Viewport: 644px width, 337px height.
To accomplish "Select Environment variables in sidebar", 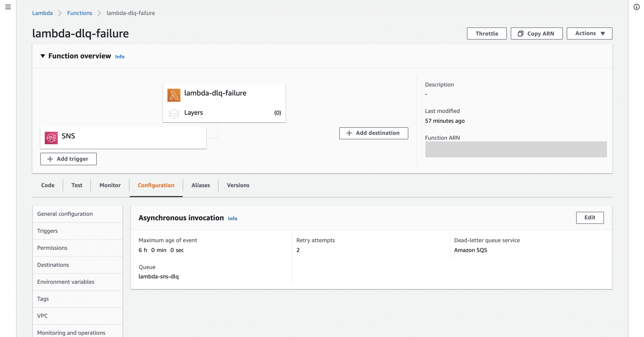I will 66,282.
